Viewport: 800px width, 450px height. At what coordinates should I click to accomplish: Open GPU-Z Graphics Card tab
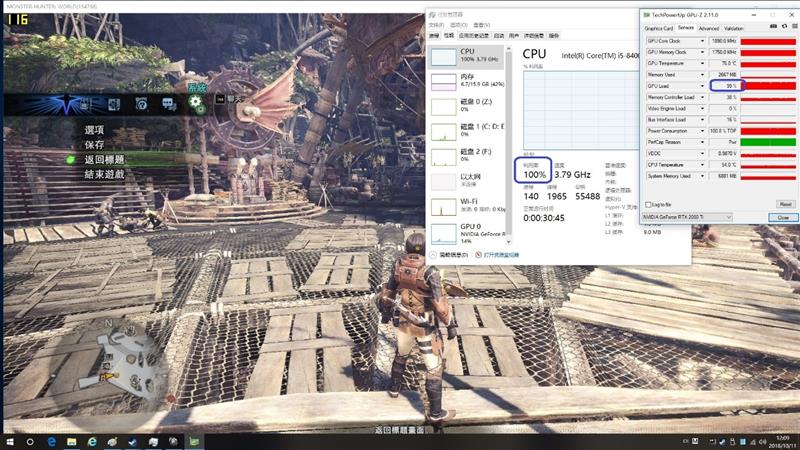coord(659,29)
